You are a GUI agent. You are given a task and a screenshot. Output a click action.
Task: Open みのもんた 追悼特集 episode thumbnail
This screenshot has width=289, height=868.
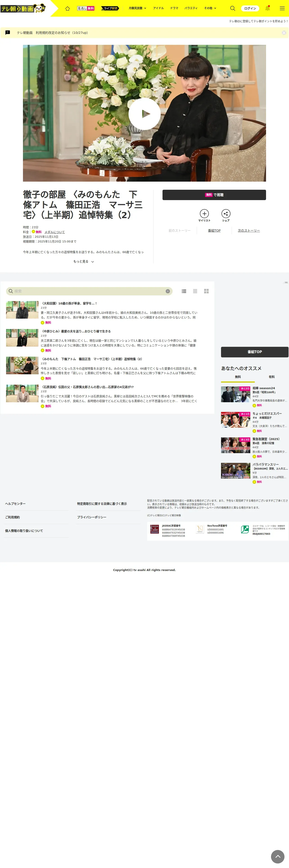pyautogui.click(x=22, y=365)
